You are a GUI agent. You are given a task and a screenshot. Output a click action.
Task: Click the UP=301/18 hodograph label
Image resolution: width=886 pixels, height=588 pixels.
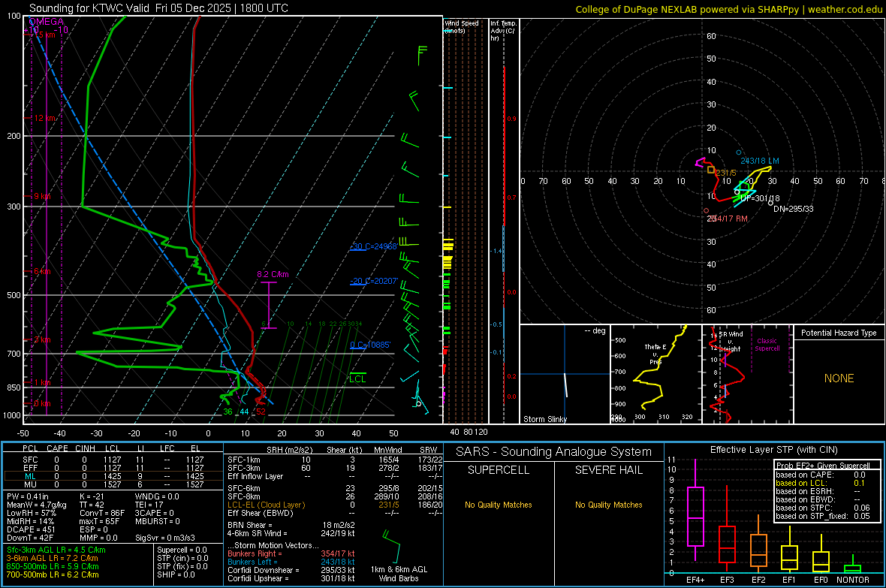point(760,198)
